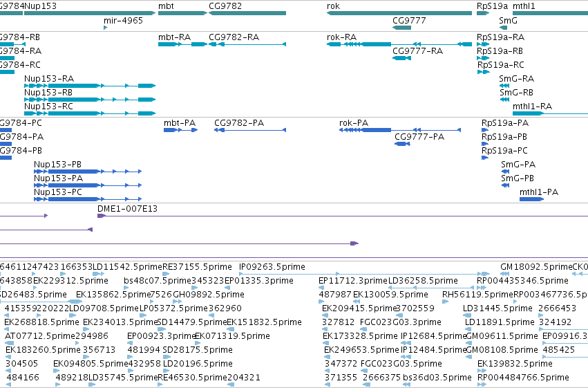588x388 pixels.
Task: Select the GH09892.5prime EST label
Action: tap(209, 295)
